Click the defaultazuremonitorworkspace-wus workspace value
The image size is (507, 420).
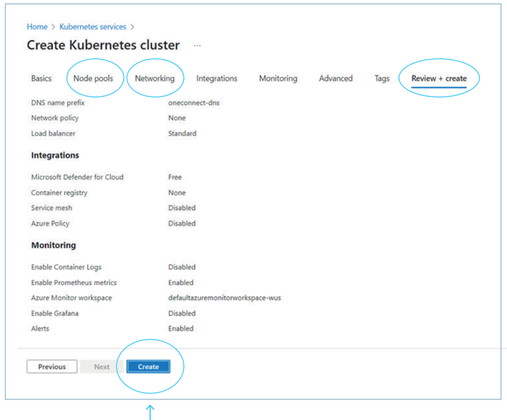click(224, 298)
